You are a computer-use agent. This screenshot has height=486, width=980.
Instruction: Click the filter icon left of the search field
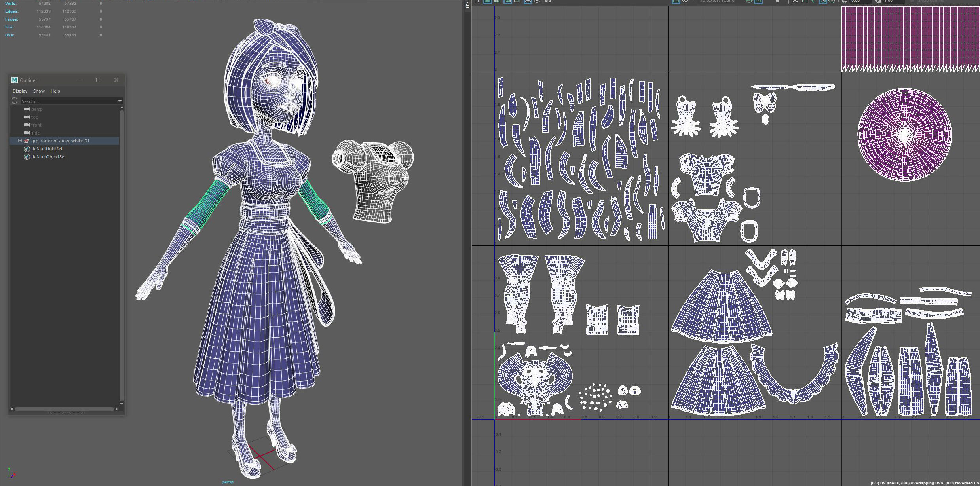click(15, 101)
